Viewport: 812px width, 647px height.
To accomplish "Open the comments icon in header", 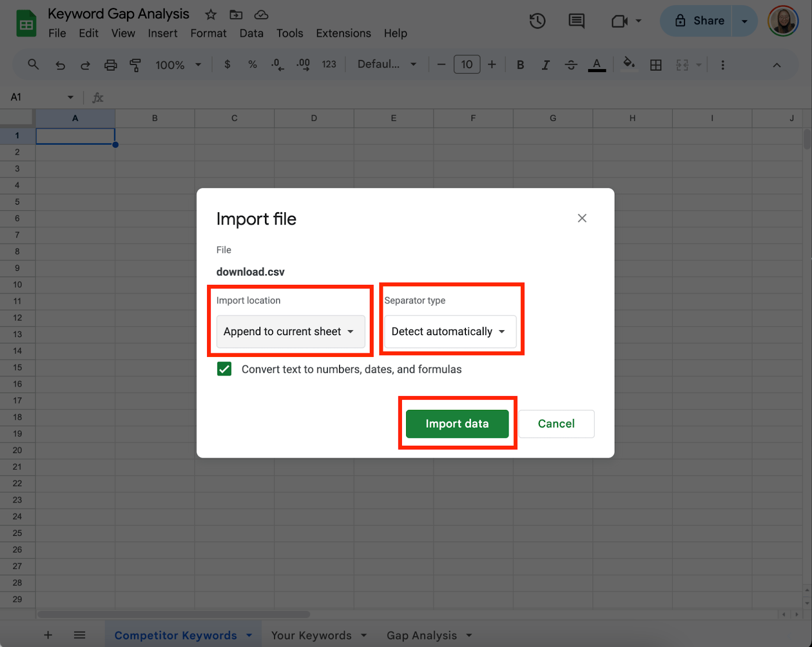I will 576,21.
